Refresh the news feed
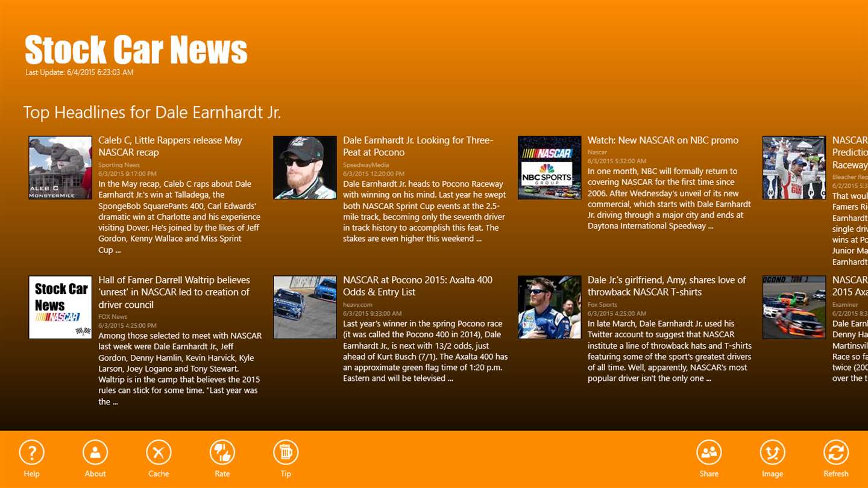The width and height of the screenshot is (868, 488). coord(836,452)
